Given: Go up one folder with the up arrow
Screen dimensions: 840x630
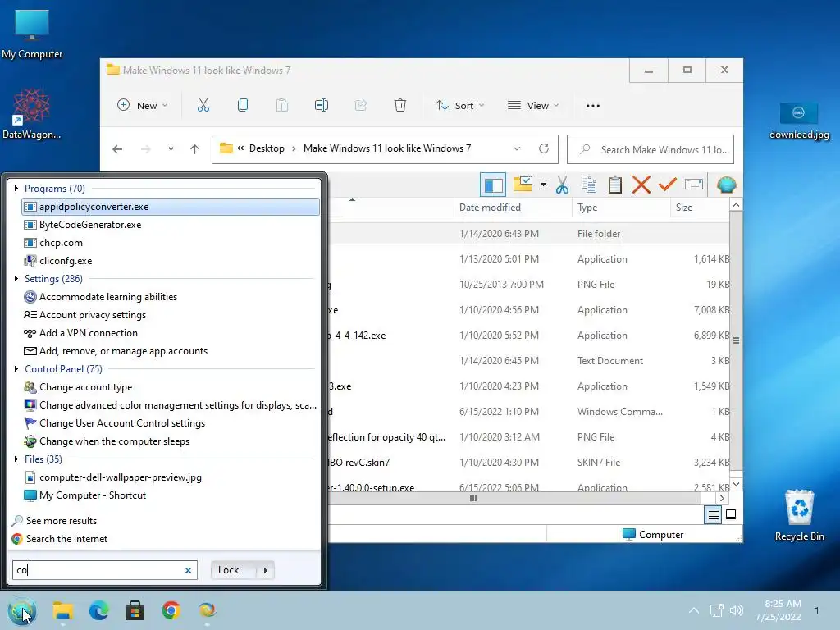Looking at the screenshot, I should (x=194, y=149).
